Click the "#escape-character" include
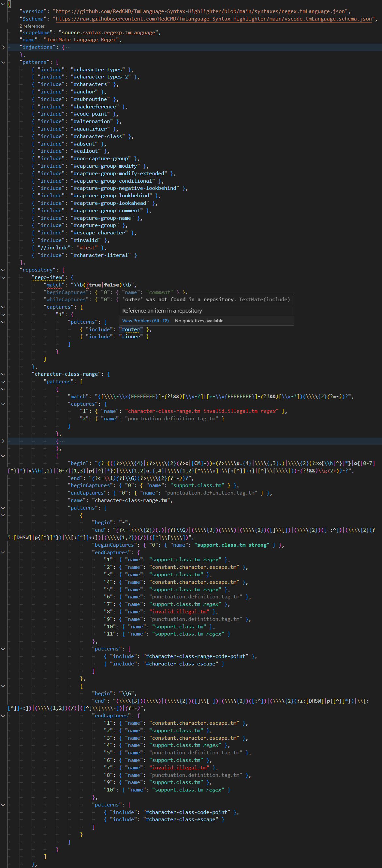This screenshot has width=382, height=868. [99, 233]
